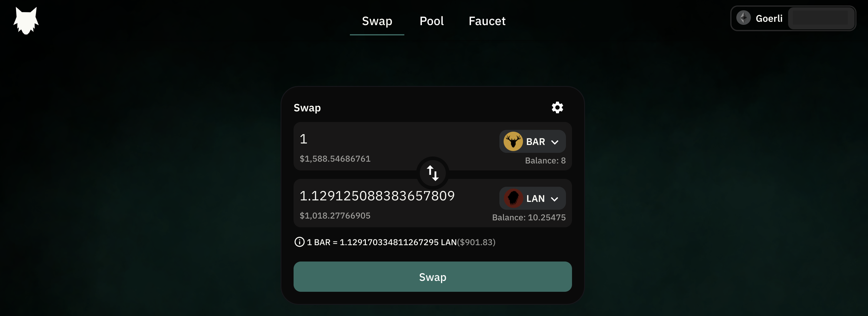868x316 pixels.
Task: Click the gear to adjust slippage settings
Action: [557, 107]
